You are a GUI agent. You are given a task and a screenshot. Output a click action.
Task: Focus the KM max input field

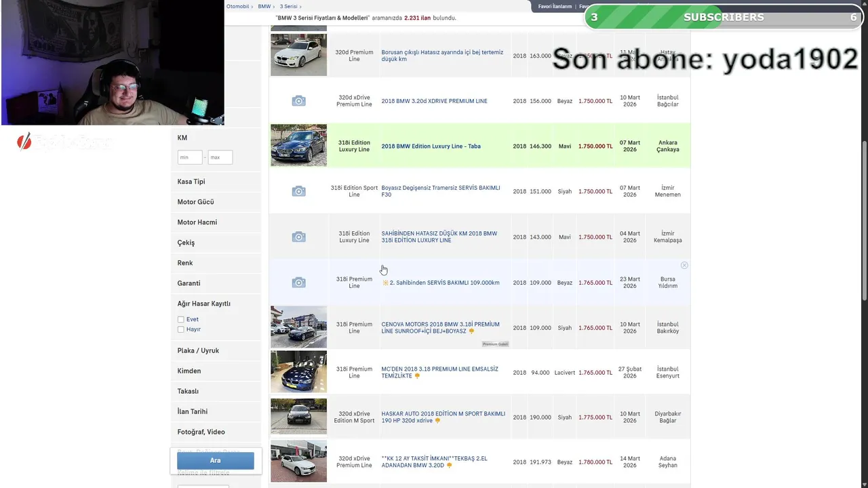click(x=220, y=157)
